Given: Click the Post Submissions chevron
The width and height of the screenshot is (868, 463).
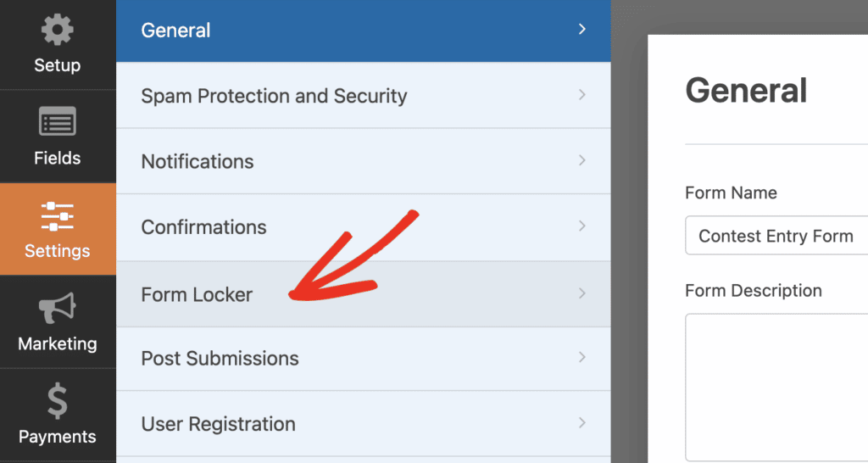Looking at the screenshot, I should tap(582, 358).
